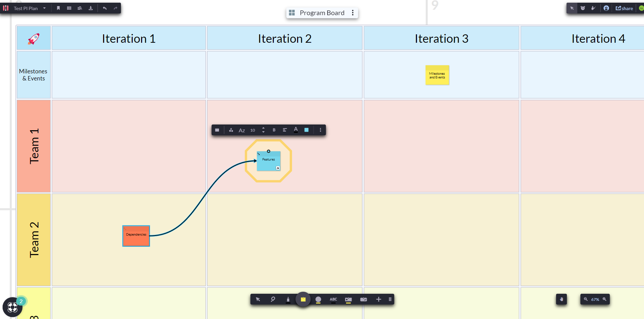Toggle bold formatting on the sticky note

[x=274, y=130]
